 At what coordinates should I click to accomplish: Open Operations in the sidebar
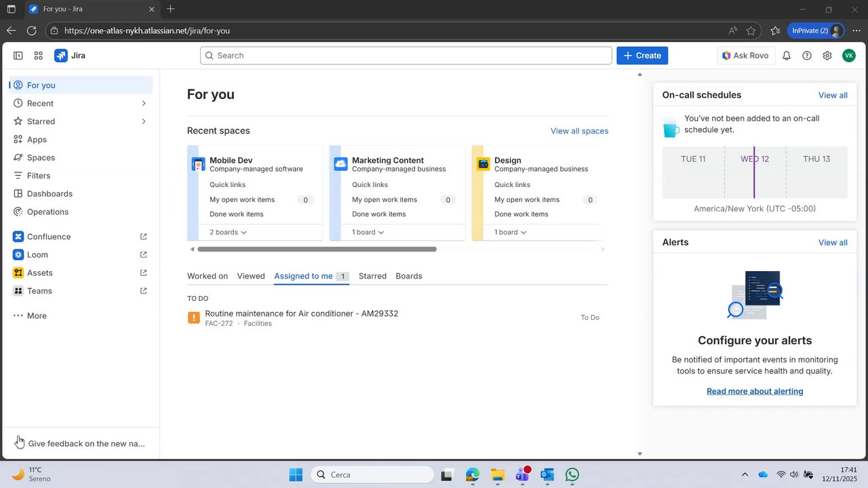tap(81, 211)
